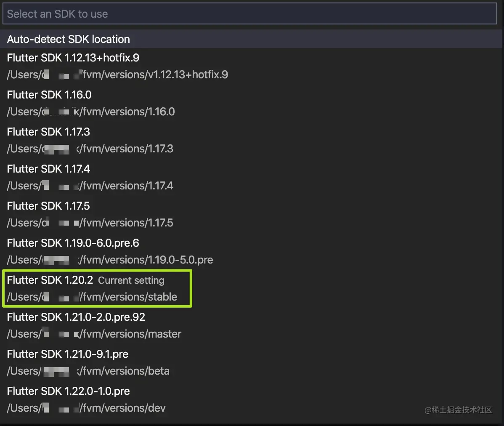
Task: Select Flutter SDK 1.12.13+hotfix.9
Action: (251, 67)
